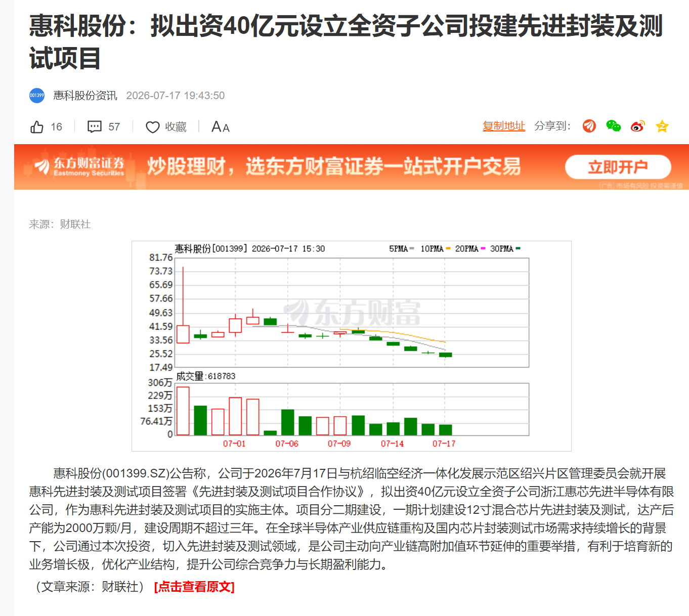689x616 pixels.
Task: Click the 来源：财联社 source text
Action: 60,224
